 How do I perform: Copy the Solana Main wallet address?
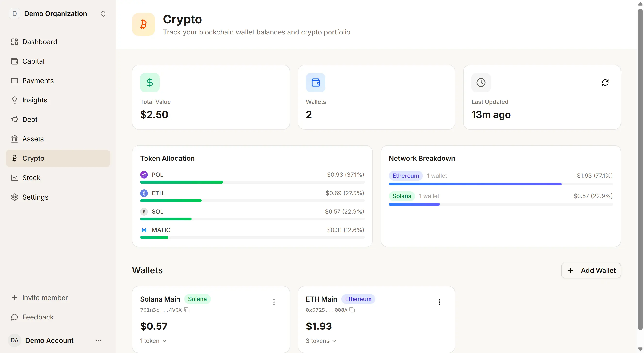[187, 310]
